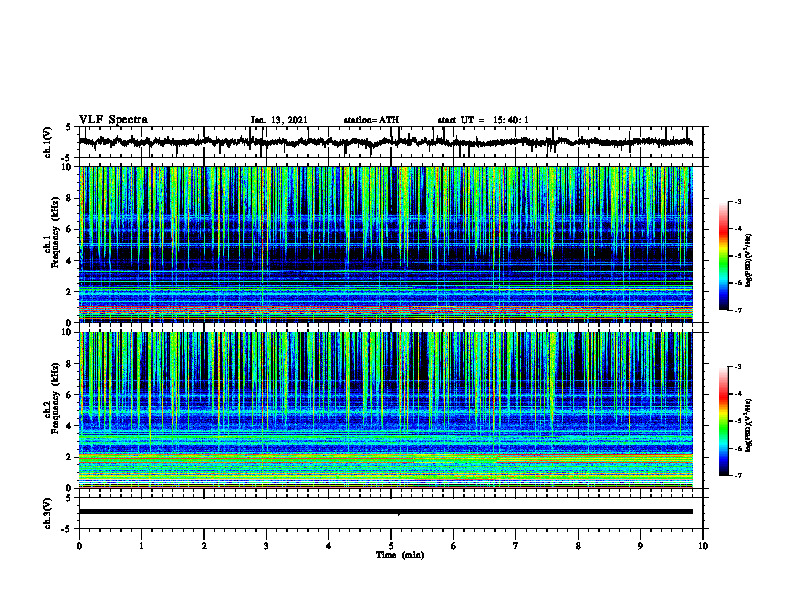
Task: Click ch.1 frequency axis tick label "4"
Action: [x=69, y=261]
